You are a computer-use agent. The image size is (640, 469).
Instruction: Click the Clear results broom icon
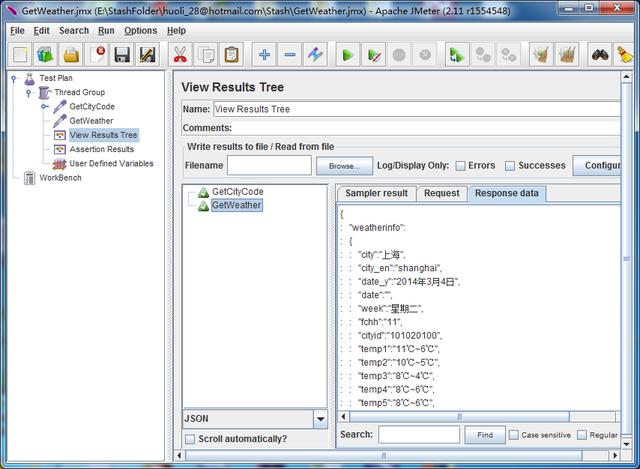point(541,54)
